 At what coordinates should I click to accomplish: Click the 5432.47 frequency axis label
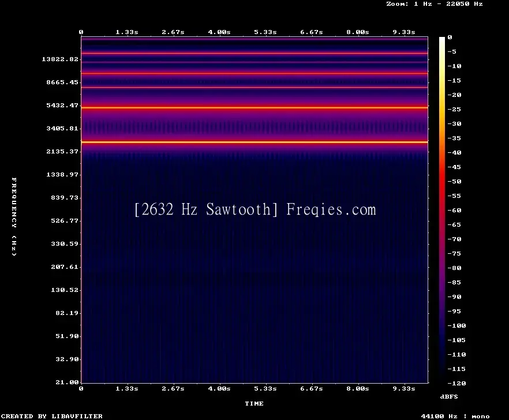pos(62,105)
